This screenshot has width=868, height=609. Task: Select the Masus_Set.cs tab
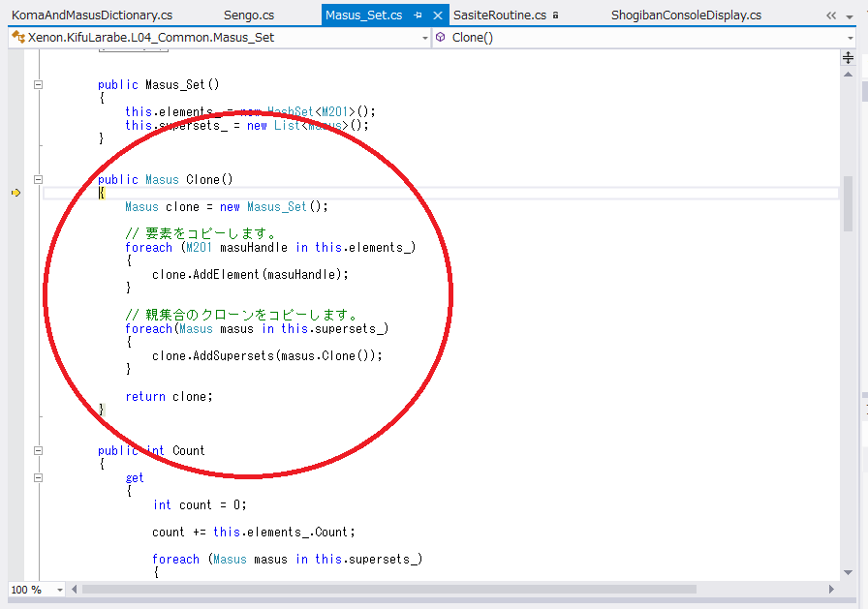363,15
